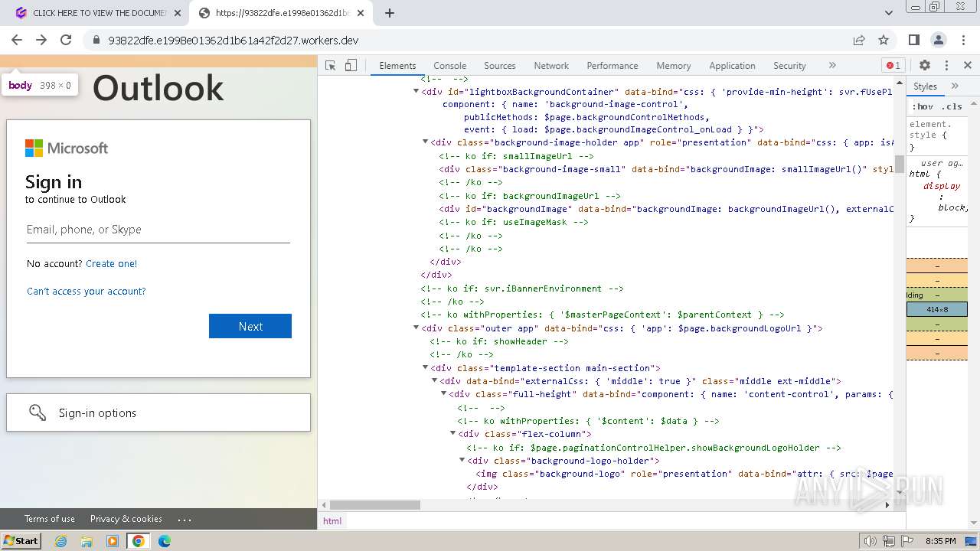Image resolution: width=980 pixels, height=551 pixels.
Task: Toggle the browser side panel icon
Action: pos(914,40)
